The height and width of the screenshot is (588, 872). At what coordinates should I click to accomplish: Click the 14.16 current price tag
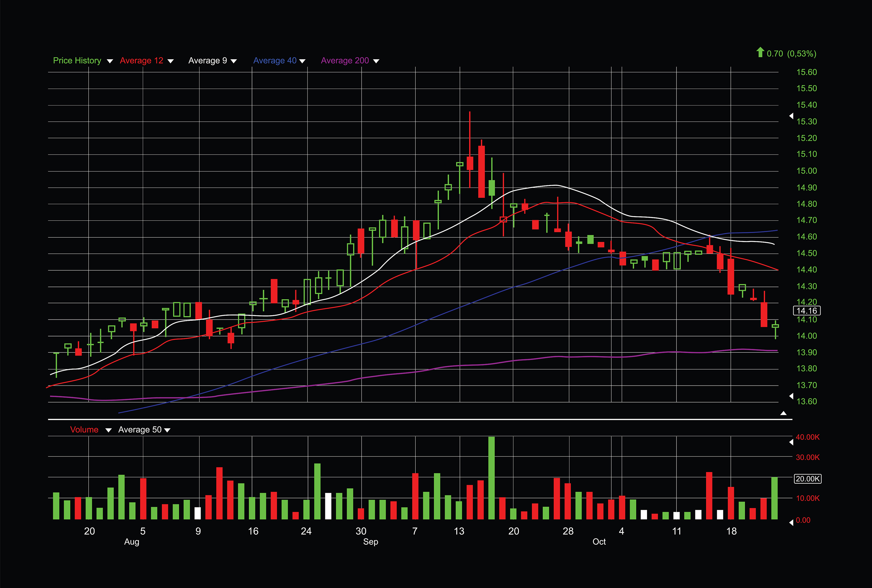(x=807, y=311)
